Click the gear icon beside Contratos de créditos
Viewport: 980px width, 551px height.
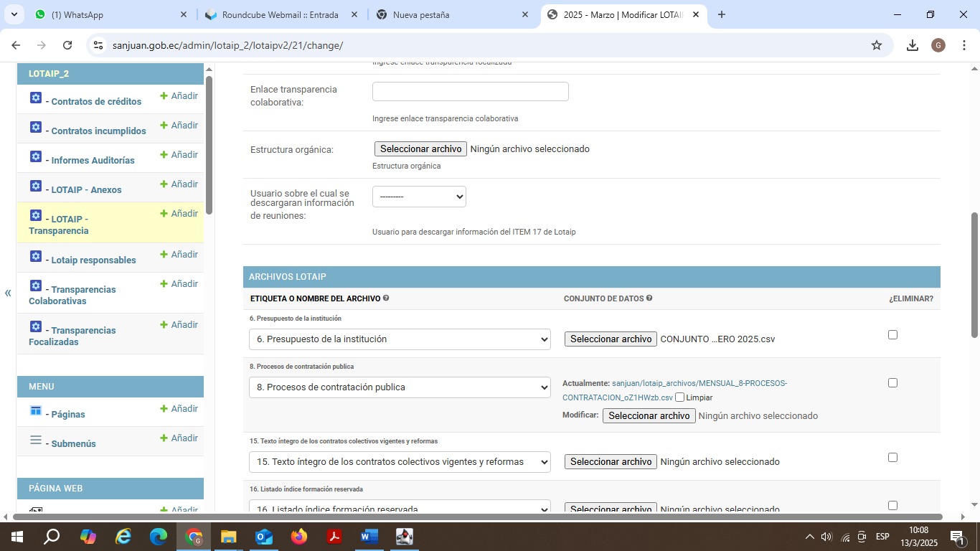[x=36, y=98]
